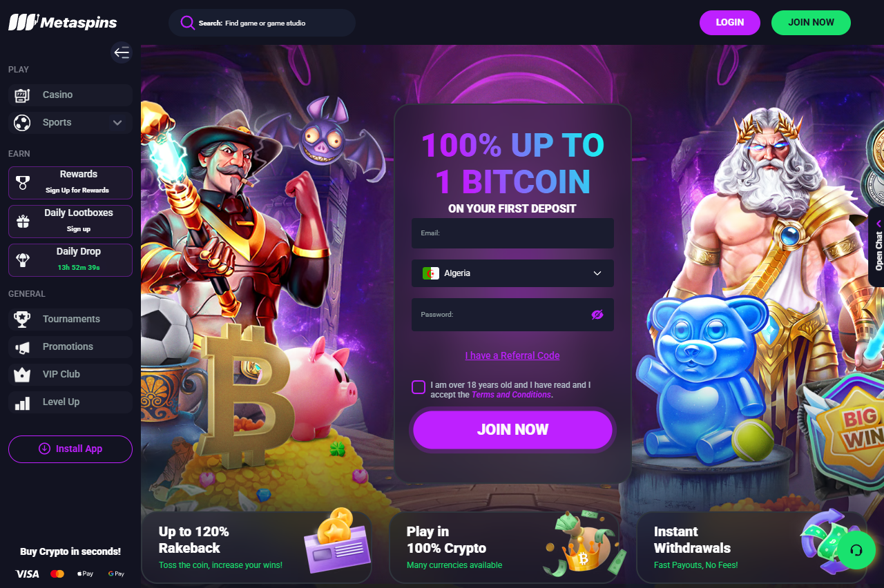The width and height of the screenshot is (884, 588).
Task: Open the Daily Lootboxes gift icon
Action: coord(23,222)
